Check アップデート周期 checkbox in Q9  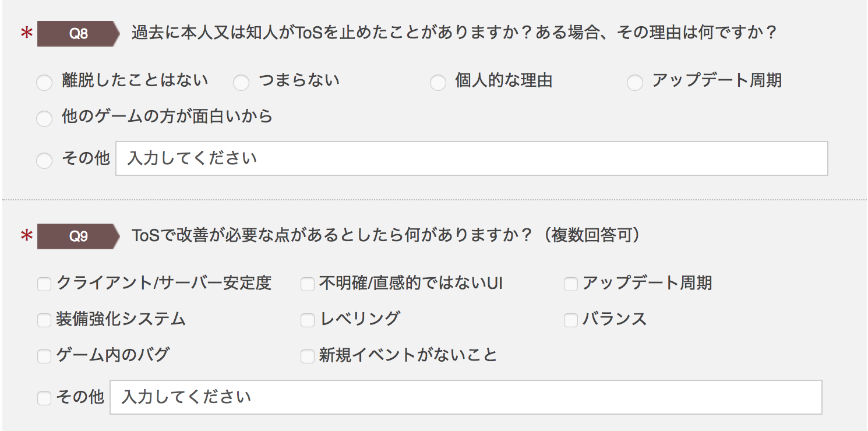point(571,284)
